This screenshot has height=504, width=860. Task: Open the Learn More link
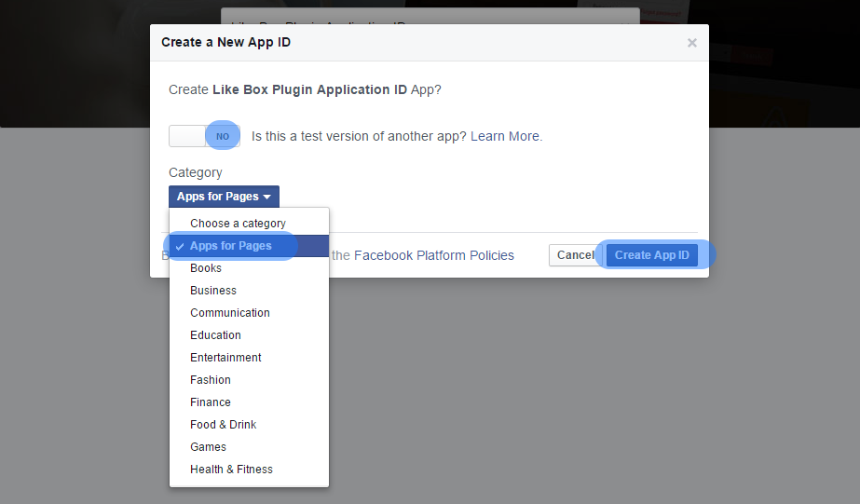(505, 136)
